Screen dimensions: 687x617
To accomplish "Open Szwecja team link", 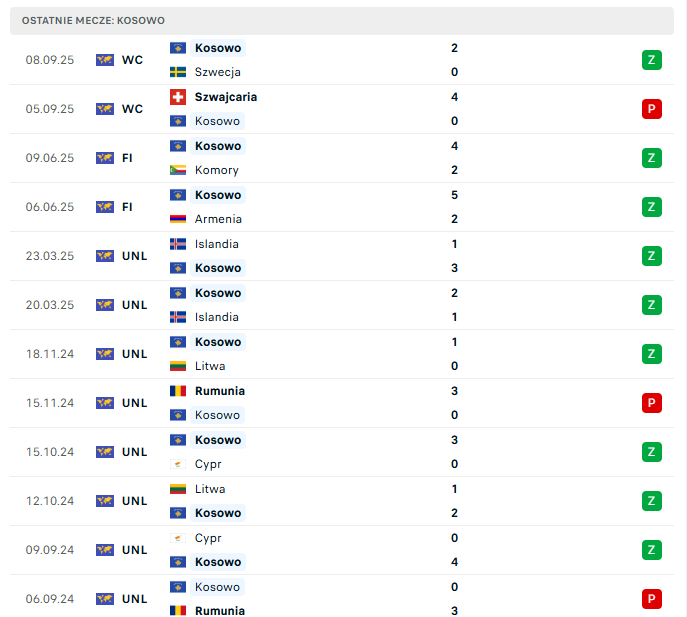I will pyautogui.click(x=217, y=72).
